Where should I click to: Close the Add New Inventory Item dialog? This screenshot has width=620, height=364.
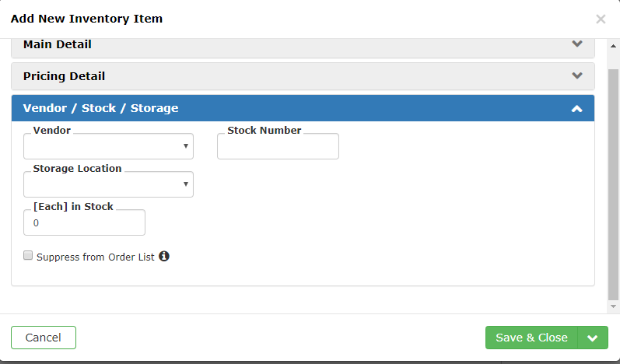coord(601,19)
